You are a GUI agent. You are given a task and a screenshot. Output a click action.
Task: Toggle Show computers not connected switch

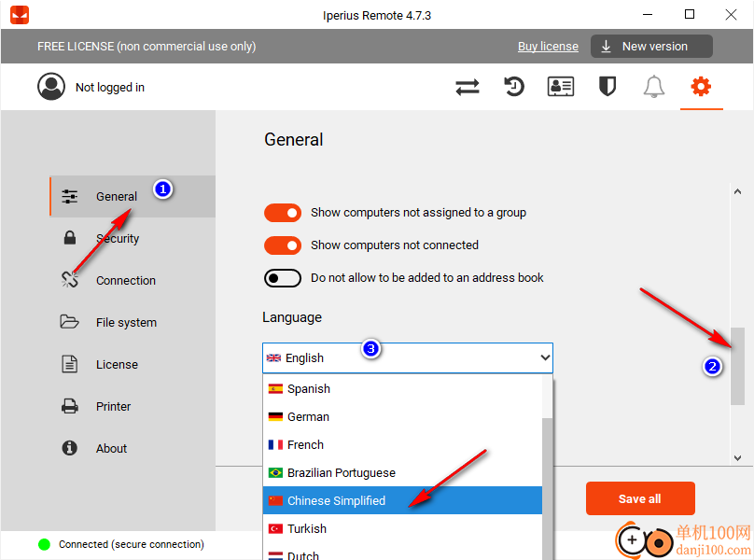283,245
